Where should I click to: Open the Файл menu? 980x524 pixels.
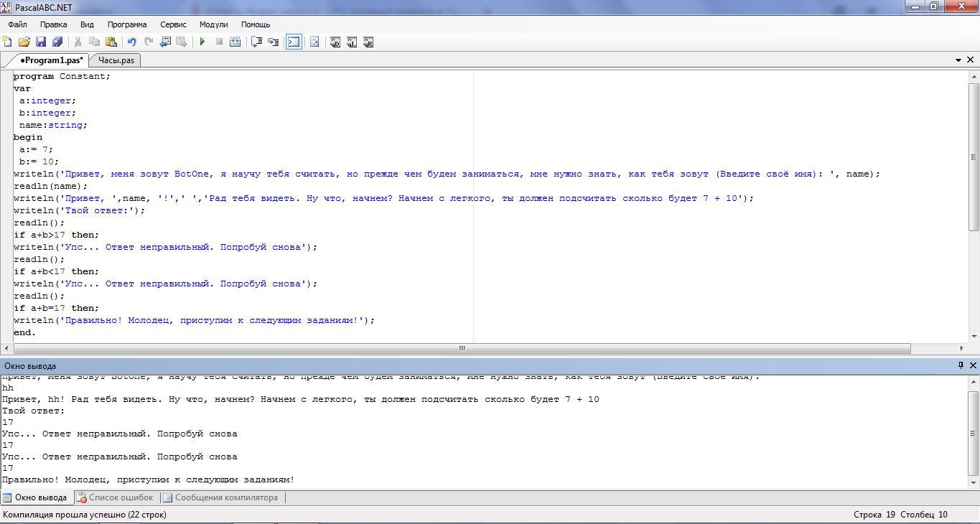click(x=17, y=24)
